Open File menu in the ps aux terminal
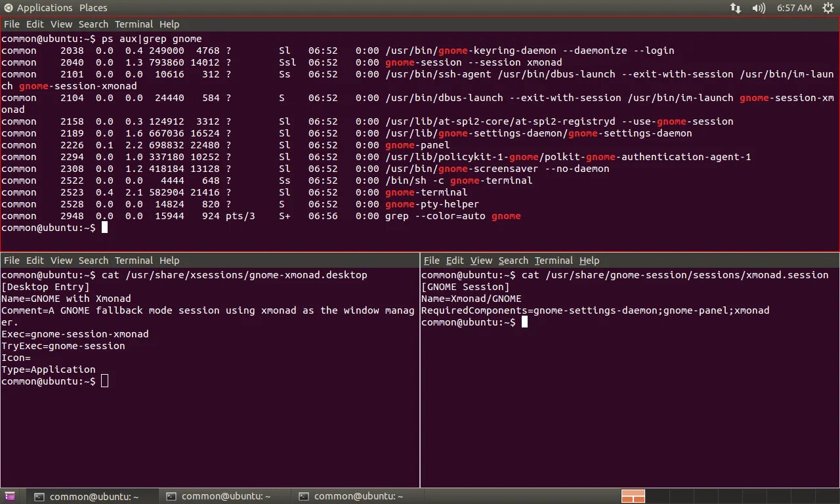 [x=12, y=24]
